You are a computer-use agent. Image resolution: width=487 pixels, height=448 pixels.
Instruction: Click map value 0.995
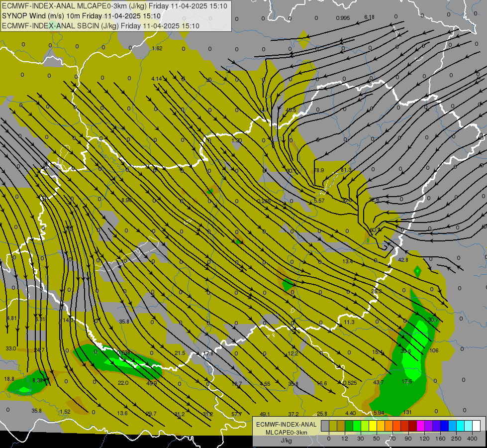click(343, 18)
